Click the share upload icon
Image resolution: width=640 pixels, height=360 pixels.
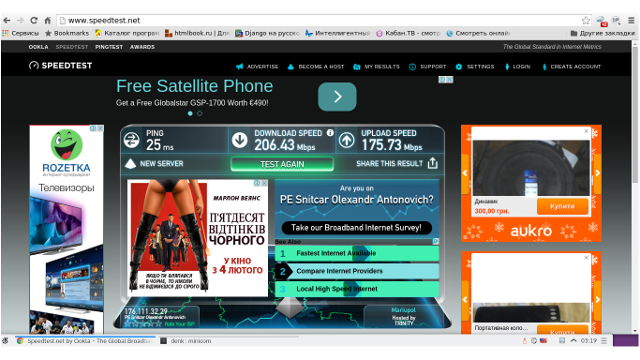pyautogui.click(x=433, y=163)
